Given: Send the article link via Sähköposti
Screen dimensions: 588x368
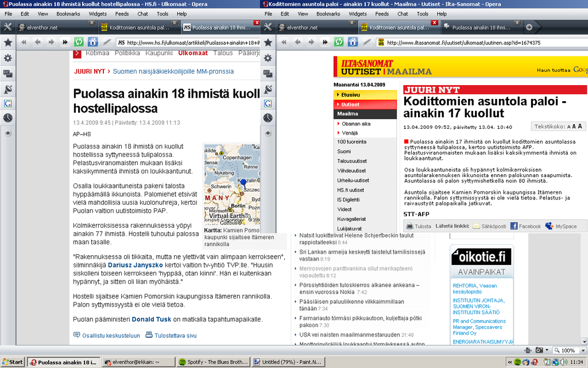Looking at the screenshot, I should pos(489,226).
